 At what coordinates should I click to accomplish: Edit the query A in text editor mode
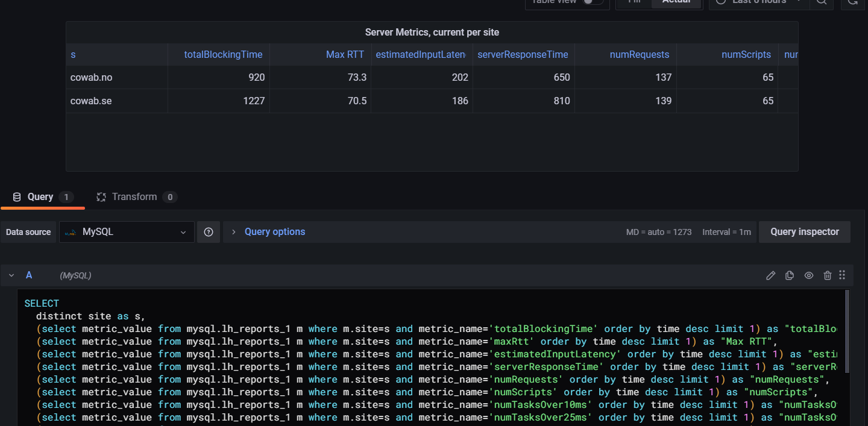tap(770, 275)
